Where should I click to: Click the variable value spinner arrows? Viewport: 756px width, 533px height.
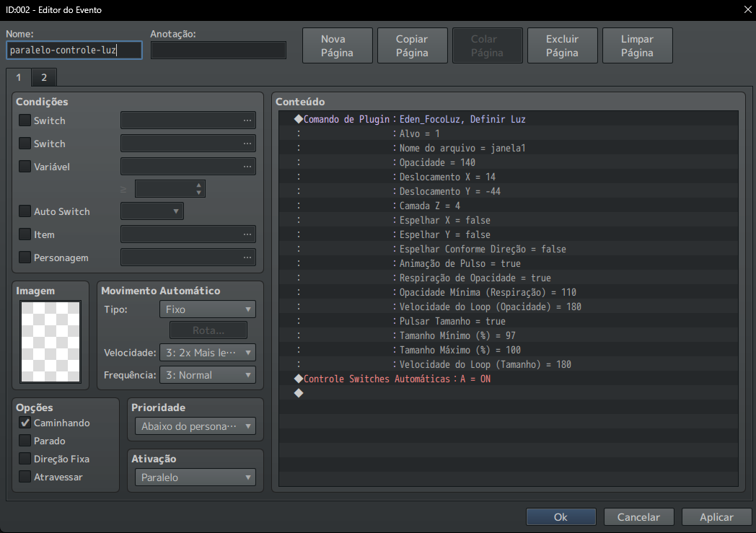pyautogui.click(x=198, y=189)
